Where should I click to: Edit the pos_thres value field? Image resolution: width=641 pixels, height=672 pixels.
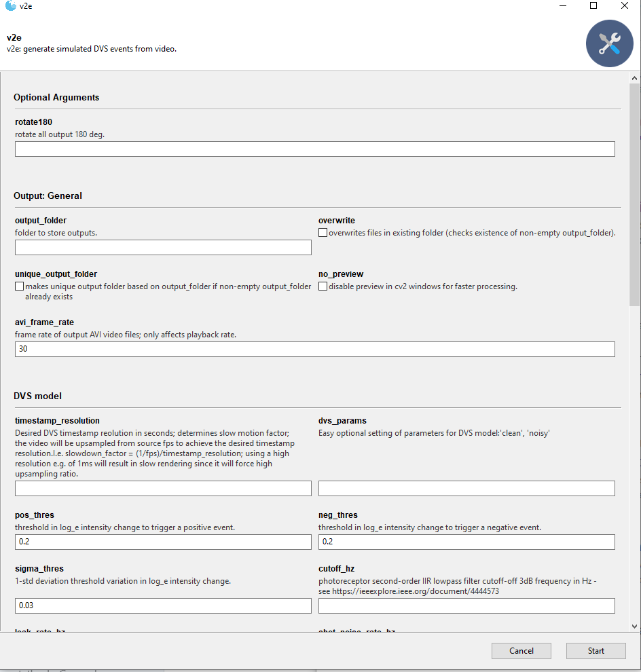[163, 542]
